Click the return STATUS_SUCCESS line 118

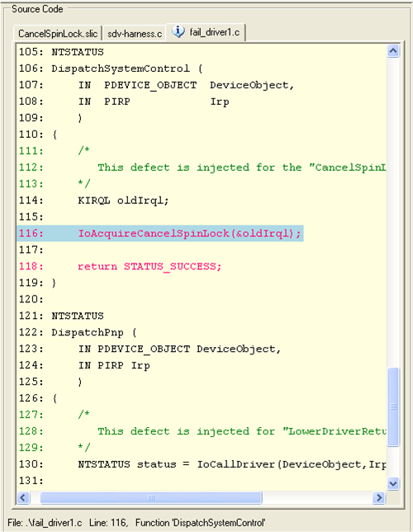(x=150, y=266)
